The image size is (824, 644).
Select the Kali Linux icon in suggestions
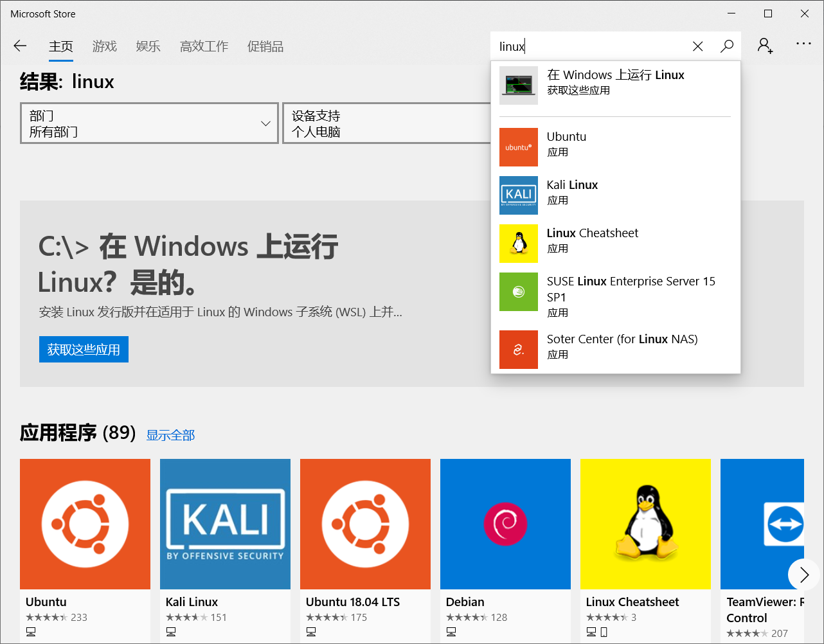point(519,195)
